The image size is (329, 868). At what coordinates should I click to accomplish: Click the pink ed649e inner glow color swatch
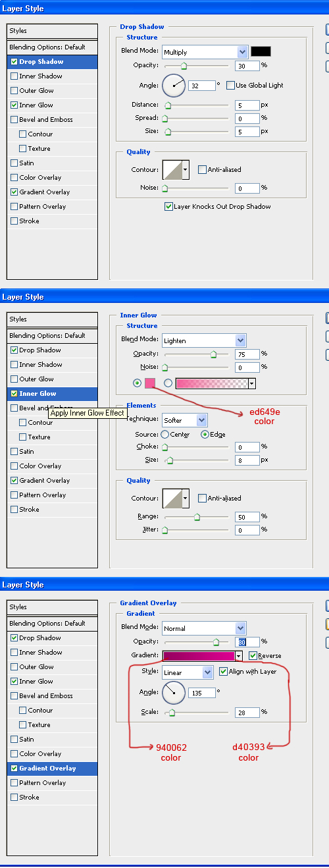[149, 383]
